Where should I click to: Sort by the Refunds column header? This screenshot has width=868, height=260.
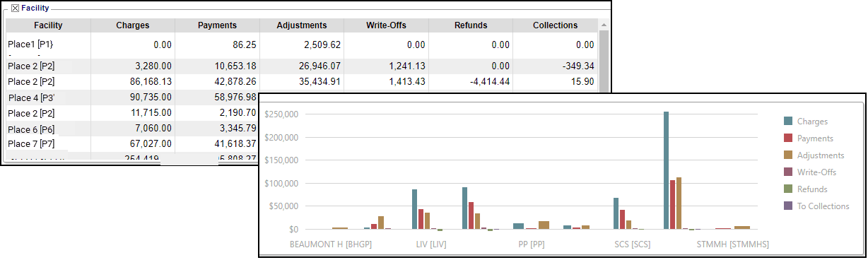471,25
